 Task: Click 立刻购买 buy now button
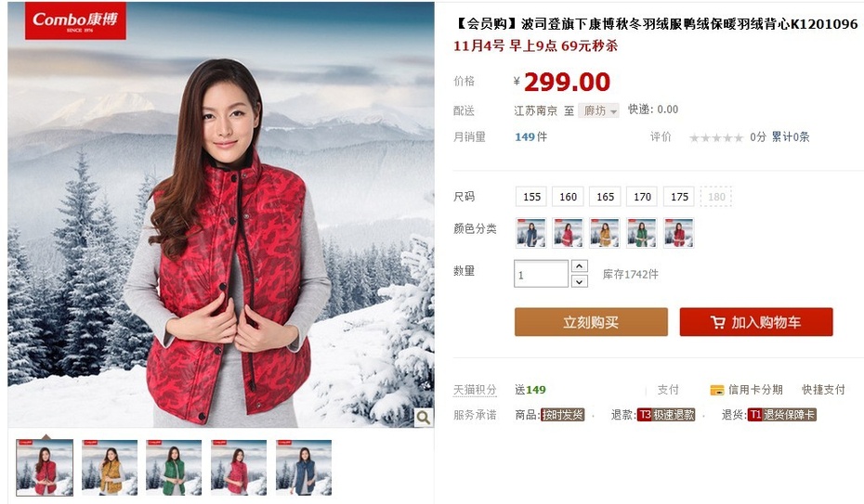point(591,322)
